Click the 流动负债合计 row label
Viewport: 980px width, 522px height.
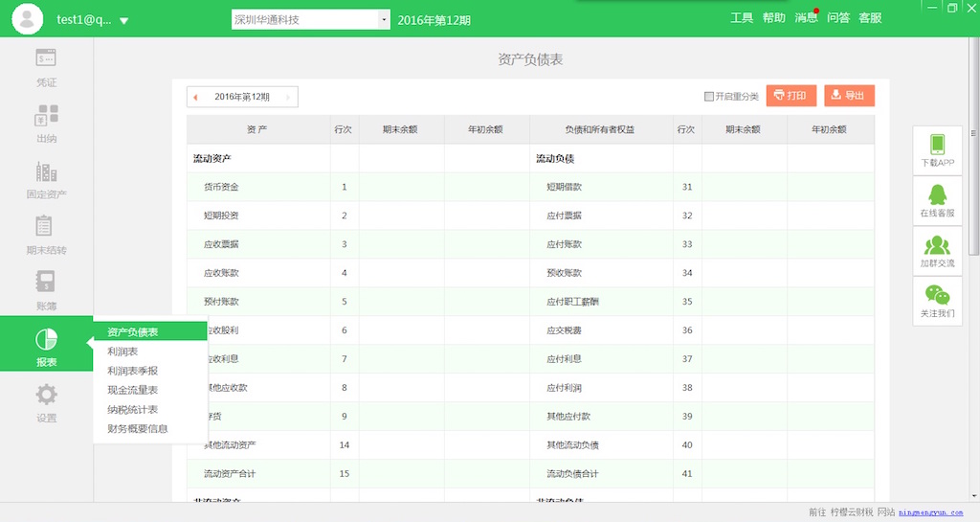pos(573,474)
